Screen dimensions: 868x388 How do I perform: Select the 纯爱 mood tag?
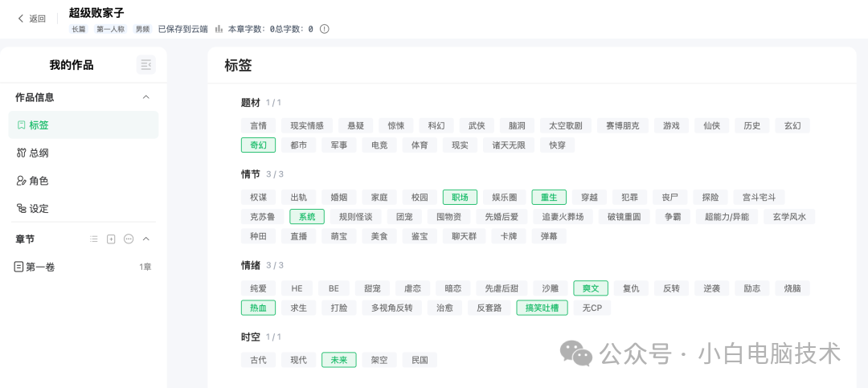[259, 288]
